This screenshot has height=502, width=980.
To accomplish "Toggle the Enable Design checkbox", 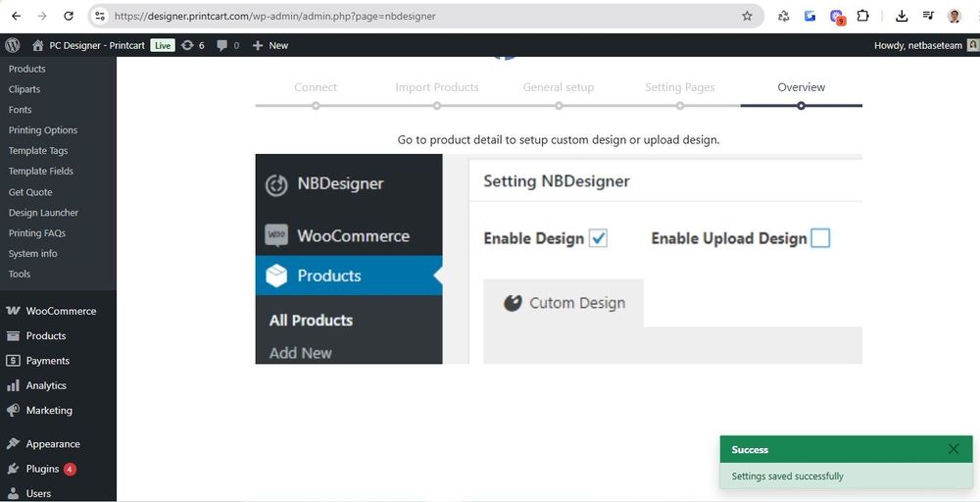I will (598, 238).
